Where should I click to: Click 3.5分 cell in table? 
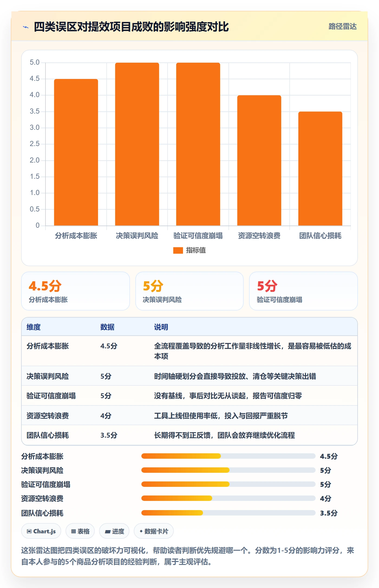(109, 435)
